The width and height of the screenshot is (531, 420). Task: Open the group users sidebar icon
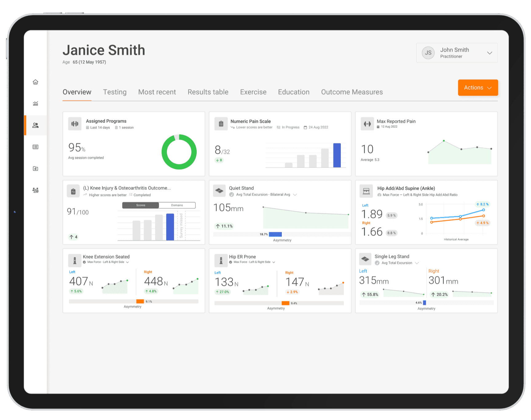coord(36,190)
